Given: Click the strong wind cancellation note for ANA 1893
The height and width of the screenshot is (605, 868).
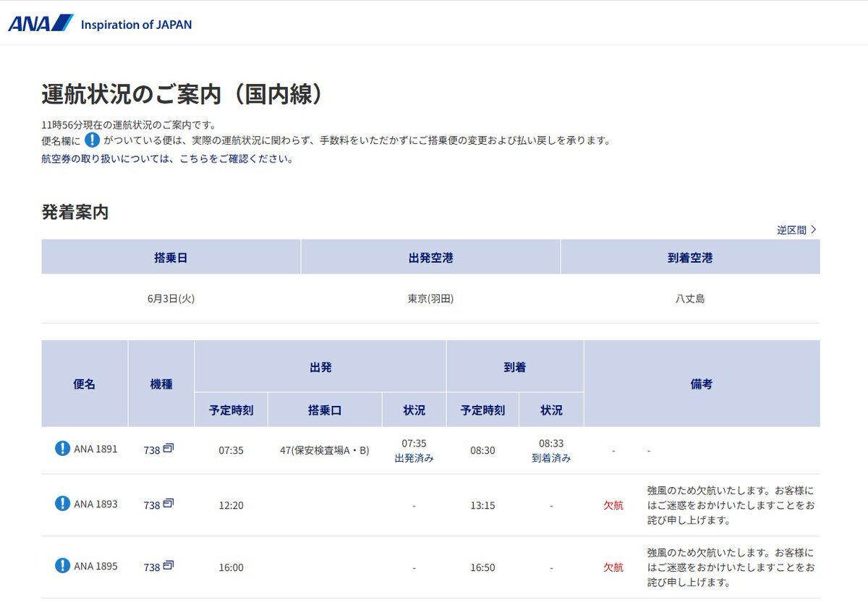Looking at the screenshot, I should point(731,505).
